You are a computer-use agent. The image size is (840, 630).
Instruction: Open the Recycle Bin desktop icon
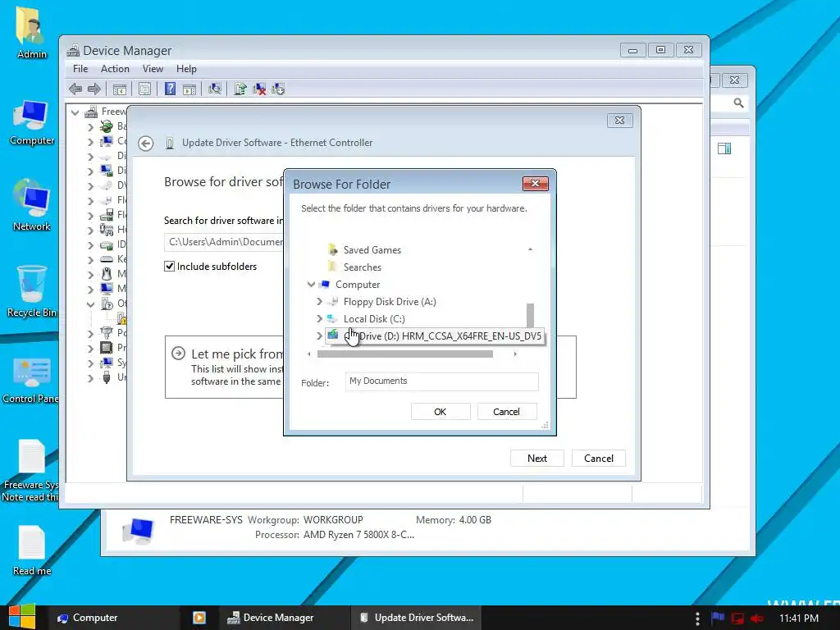click(31, 291)
